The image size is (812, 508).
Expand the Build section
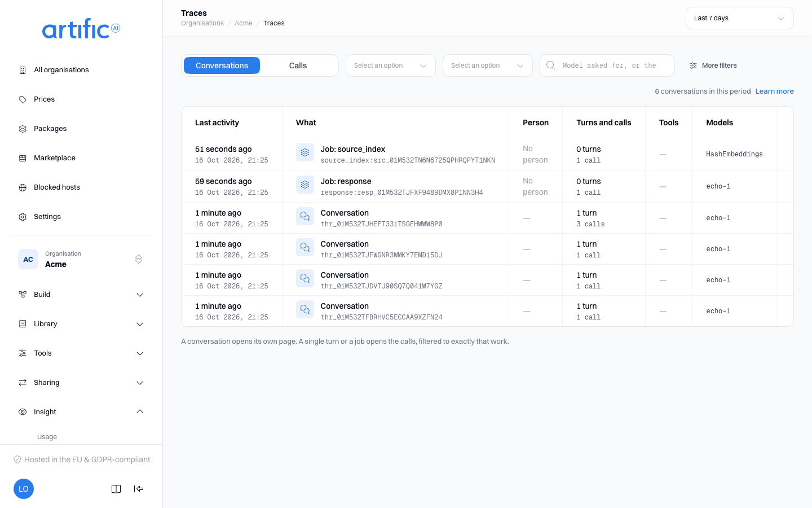coord(81,295)
